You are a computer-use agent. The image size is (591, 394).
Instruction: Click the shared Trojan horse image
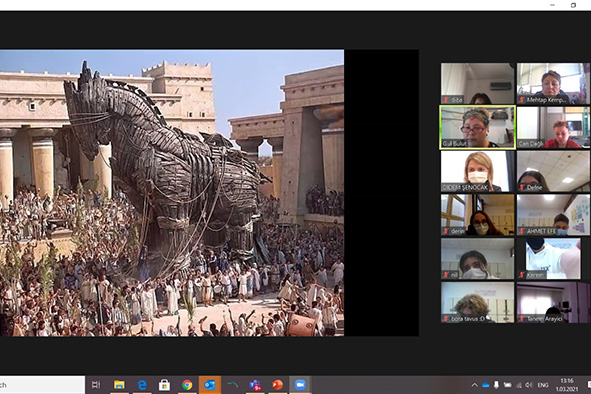172,193
